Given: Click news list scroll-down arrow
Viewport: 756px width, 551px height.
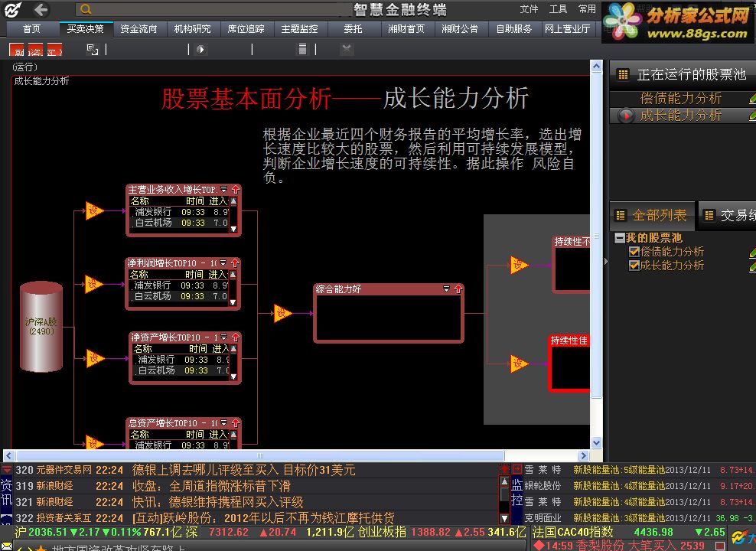Looking at the screenshot, I should 504,519.
